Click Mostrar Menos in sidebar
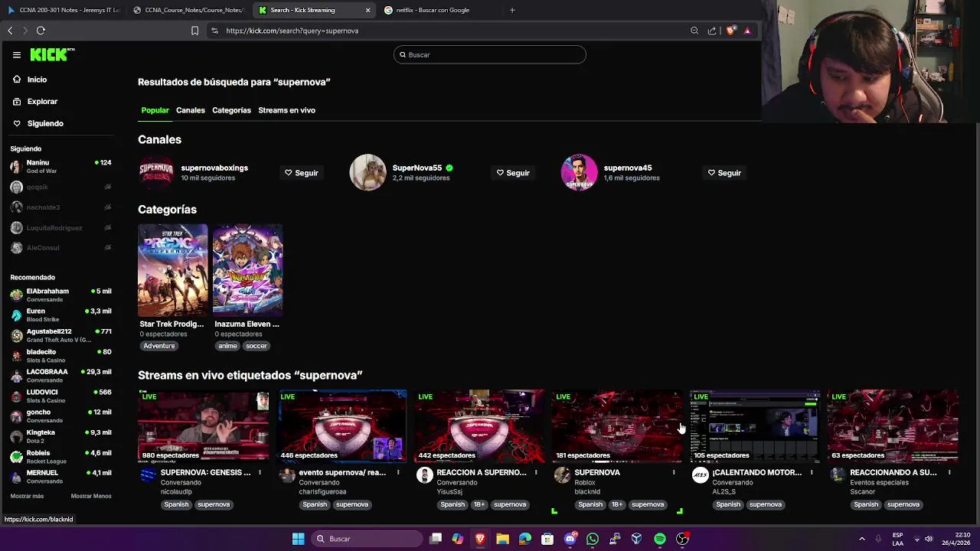The image size is (980, 551). (x=91, y=497)
